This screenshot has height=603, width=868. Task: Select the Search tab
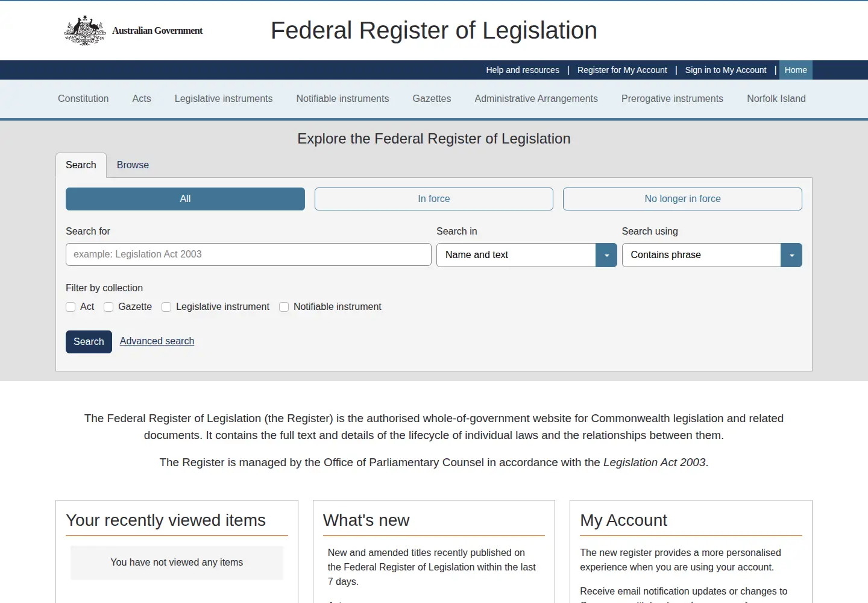[81, 165]
